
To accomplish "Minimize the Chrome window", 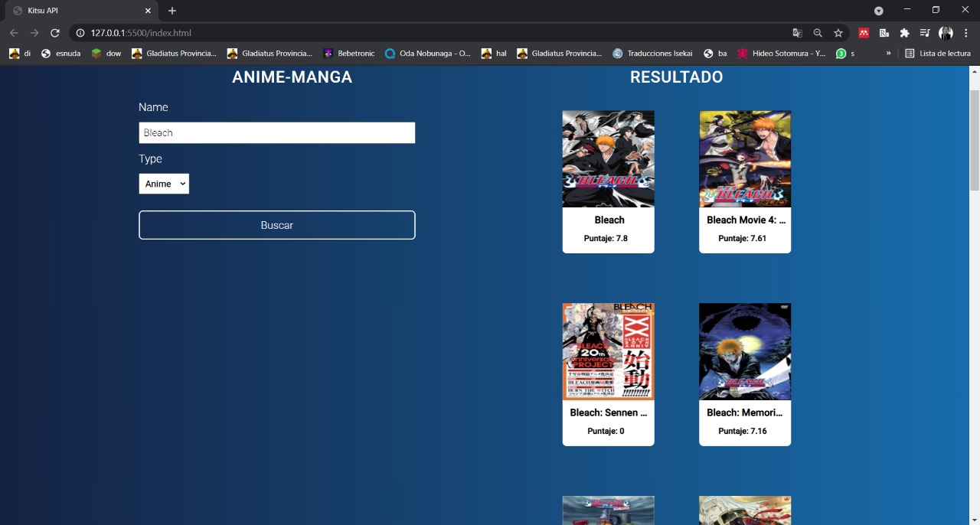I will [907, 10].
